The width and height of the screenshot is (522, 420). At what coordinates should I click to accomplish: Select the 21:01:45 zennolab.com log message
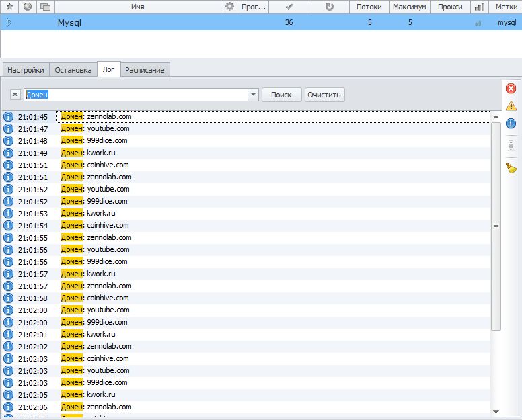(x=96, y=116)
